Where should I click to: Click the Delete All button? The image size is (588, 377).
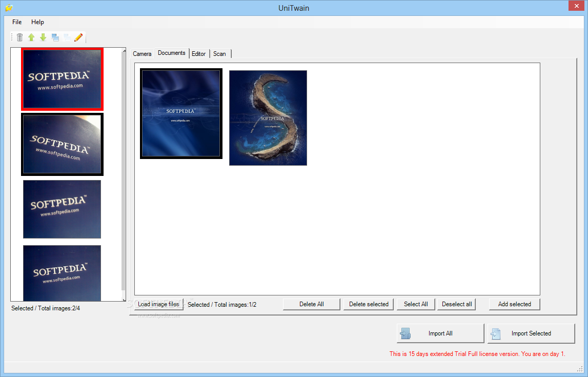click(x=311, y=304)
